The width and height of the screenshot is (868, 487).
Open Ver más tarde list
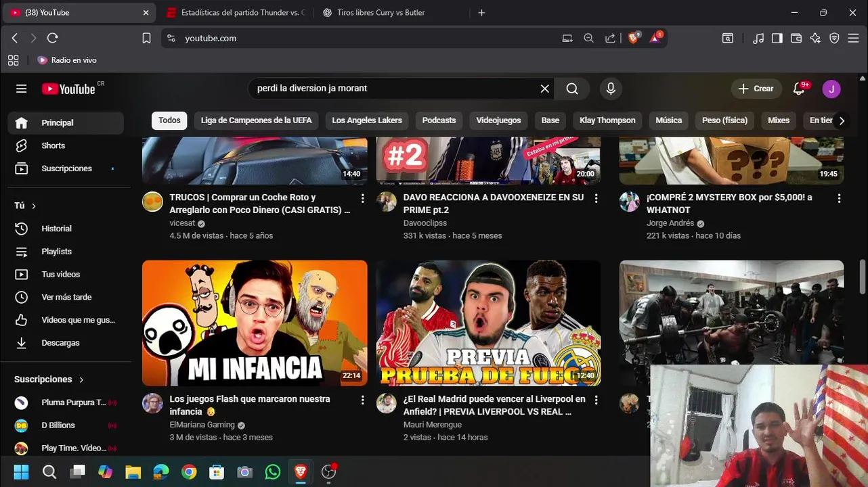pos(66,297)
